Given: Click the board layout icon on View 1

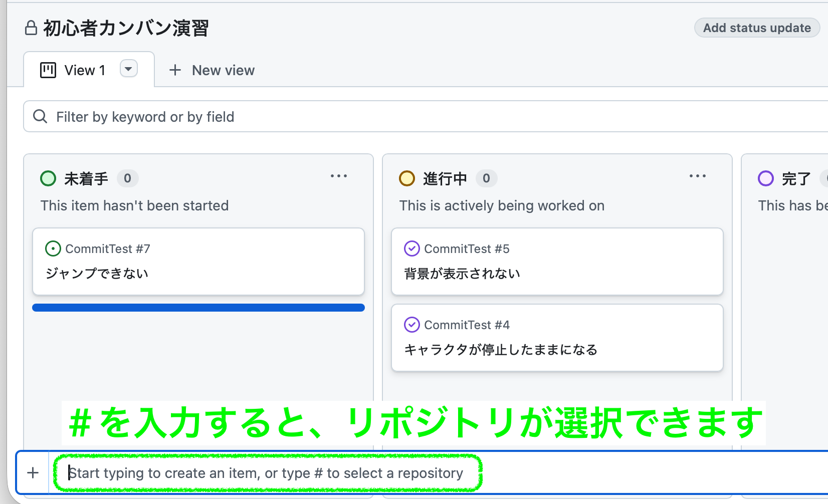Looking at the screenshot, I should pos(48,70).
